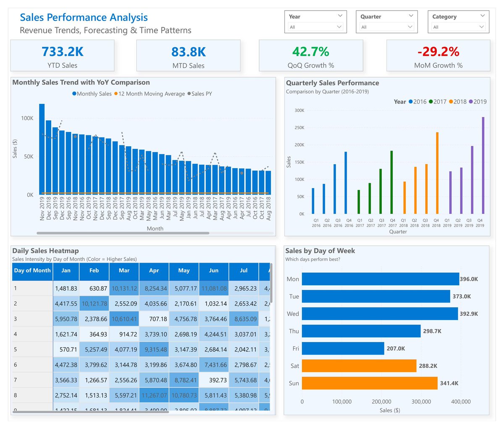504x429 pixels.
Task: Click the Sales Performance Analysis title
Action: (84, 18)
